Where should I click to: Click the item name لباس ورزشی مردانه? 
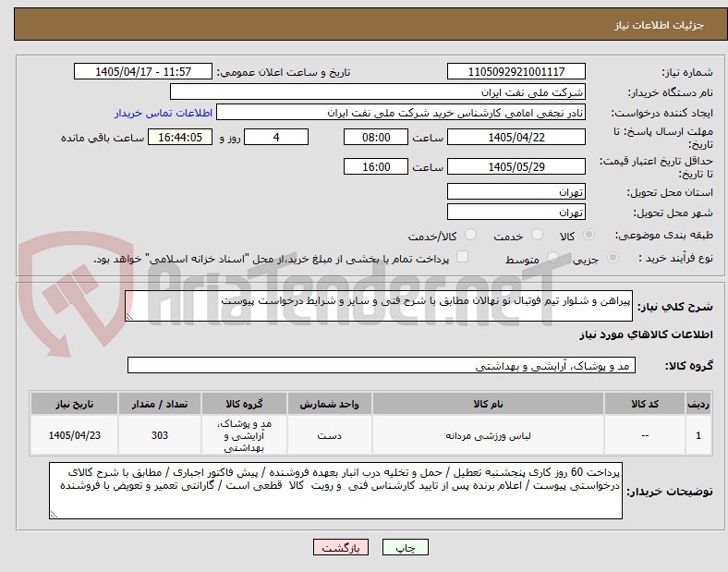click(x=488, y=435)
